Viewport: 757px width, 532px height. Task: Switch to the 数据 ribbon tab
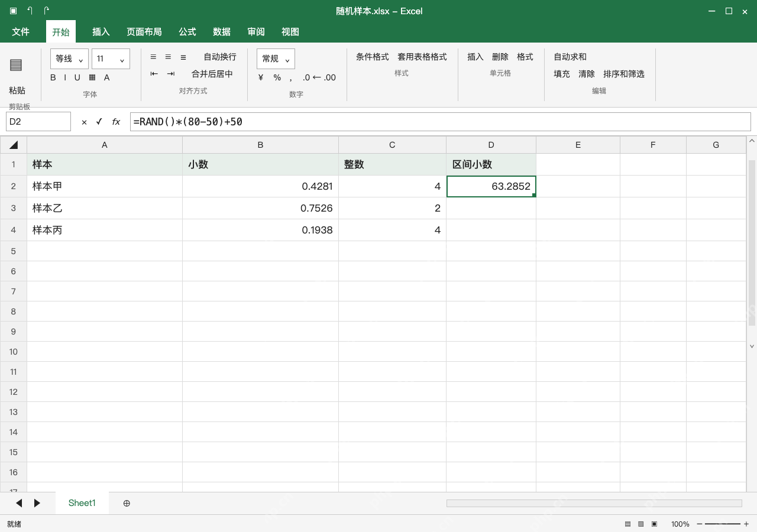point(222,32)
